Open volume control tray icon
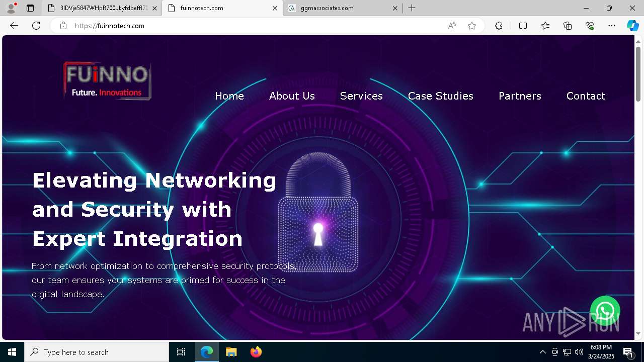The width and height of the screenshot is (644, 362). pyautogui.click(x=579, y=352)
